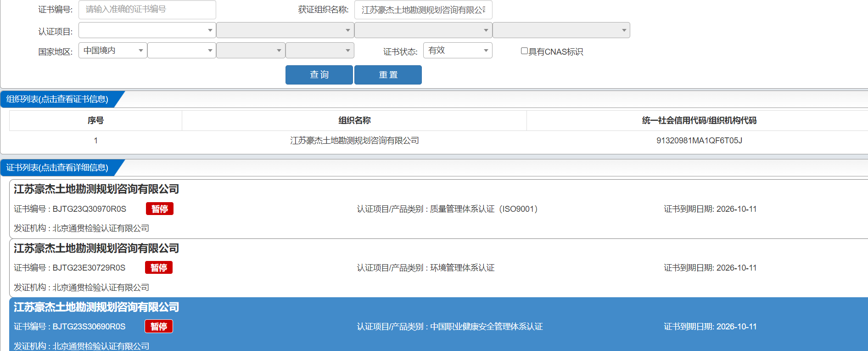Click 发证机构 text under certificate BJTG23Q30970R0S
Viewport: 868px width, 351px height.
click(81, 228)
